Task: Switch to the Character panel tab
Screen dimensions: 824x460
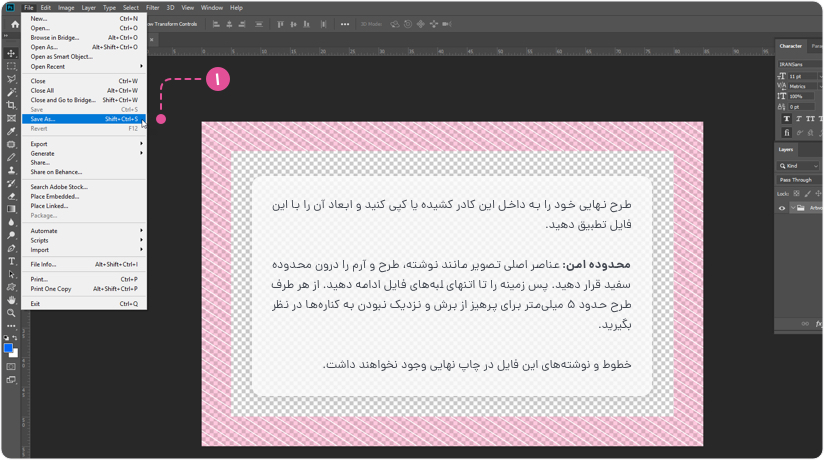Action: click(x=791, y=46)
